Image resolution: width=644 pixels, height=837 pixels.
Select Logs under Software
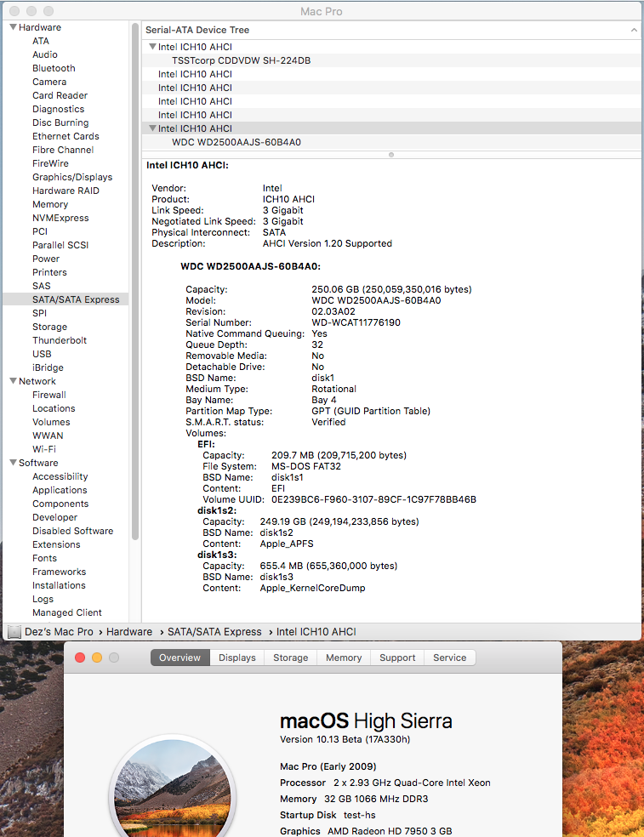tap(43, 599)
